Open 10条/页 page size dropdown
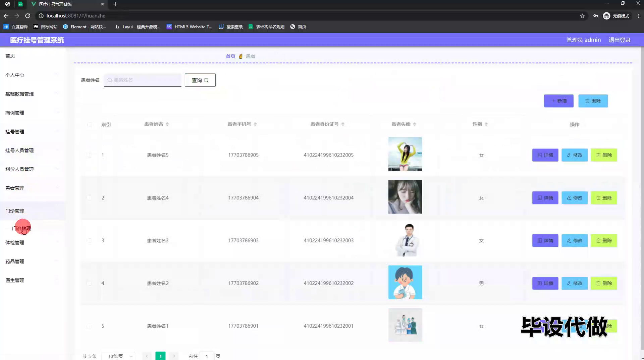Image resolution: width=644 pixels, height=360 pixels. (118, 356)
